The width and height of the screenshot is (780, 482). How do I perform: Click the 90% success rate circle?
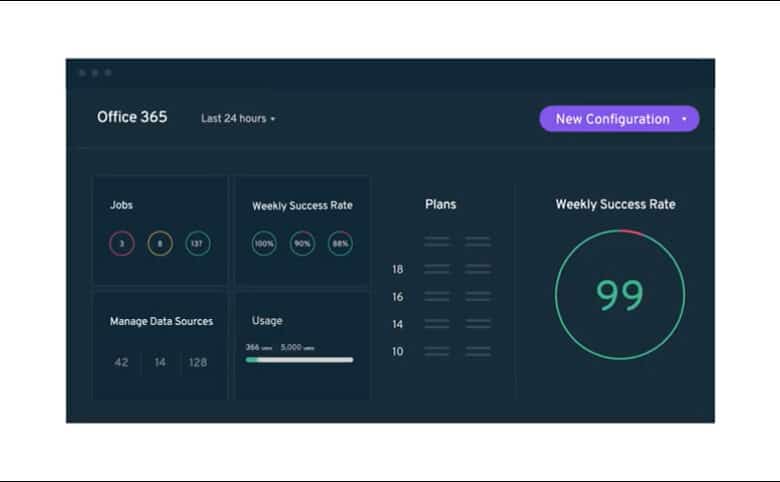[x=302, y=244]
